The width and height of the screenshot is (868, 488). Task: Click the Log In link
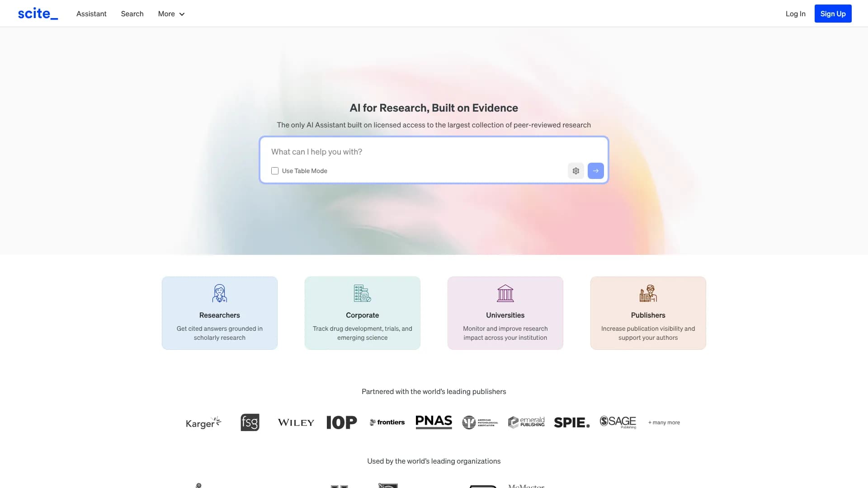tap(795, 14)
